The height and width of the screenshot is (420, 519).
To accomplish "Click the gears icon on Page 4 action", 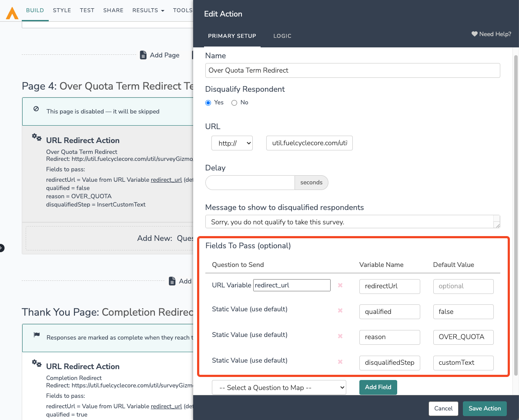I will (37, 137).
